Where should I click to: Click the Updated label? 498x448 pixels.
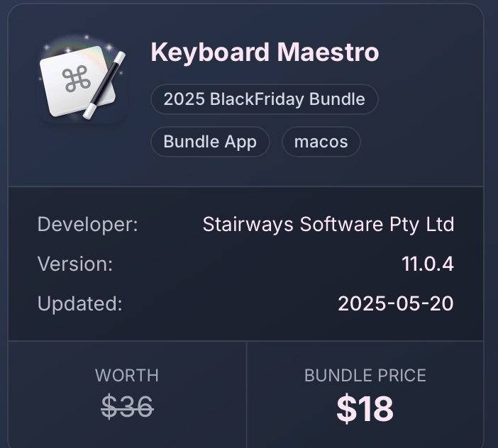point(79,304)
